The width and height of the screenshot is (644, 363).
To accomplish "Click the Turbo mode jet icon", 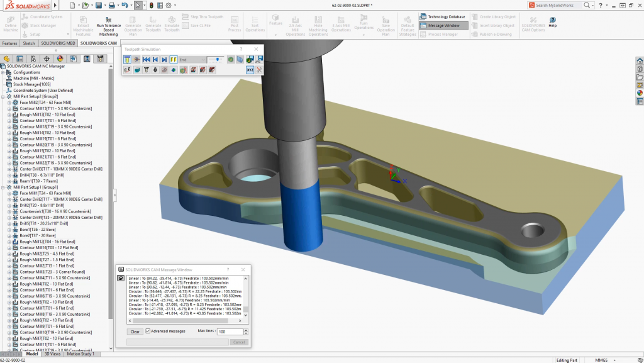I will pos(136,60).
